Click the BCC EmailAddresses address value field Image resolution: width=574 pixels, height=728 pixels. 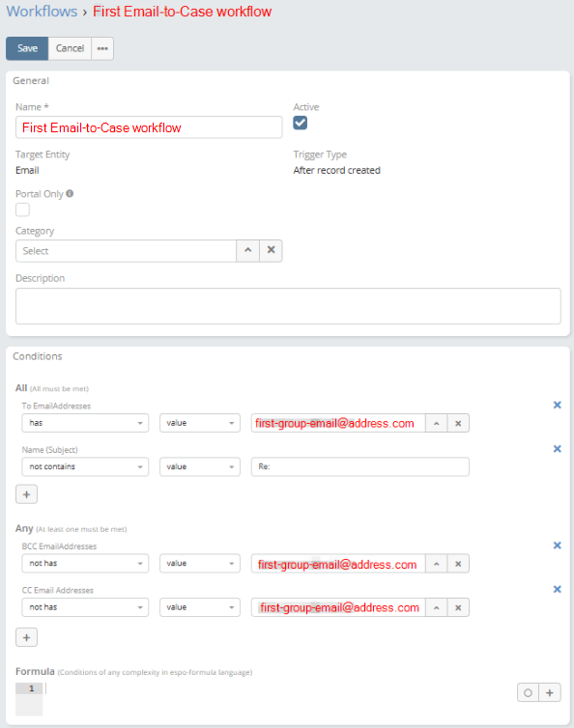point(338,563)
